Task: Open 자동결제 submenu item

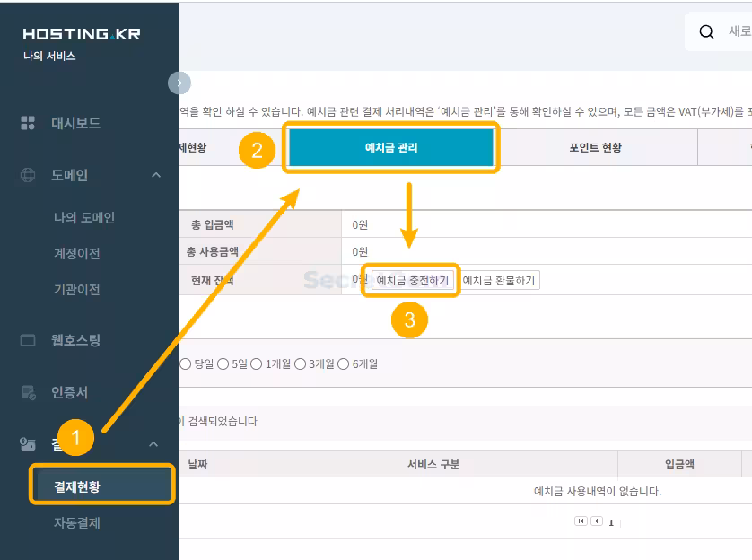Action: tap(77, 522)
